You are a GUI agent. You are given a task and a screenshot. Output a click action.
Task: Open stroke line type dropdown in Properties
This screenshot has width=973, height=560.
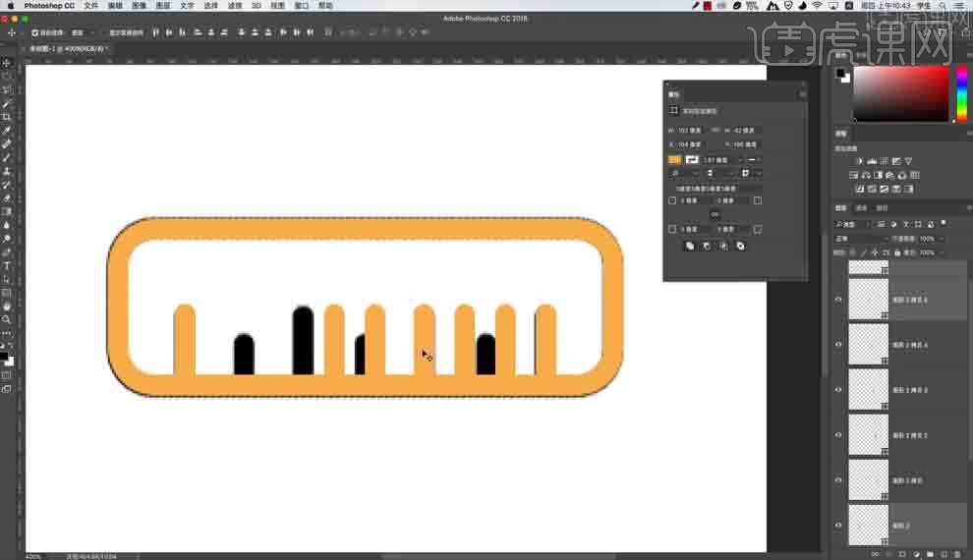click(753, 160)
